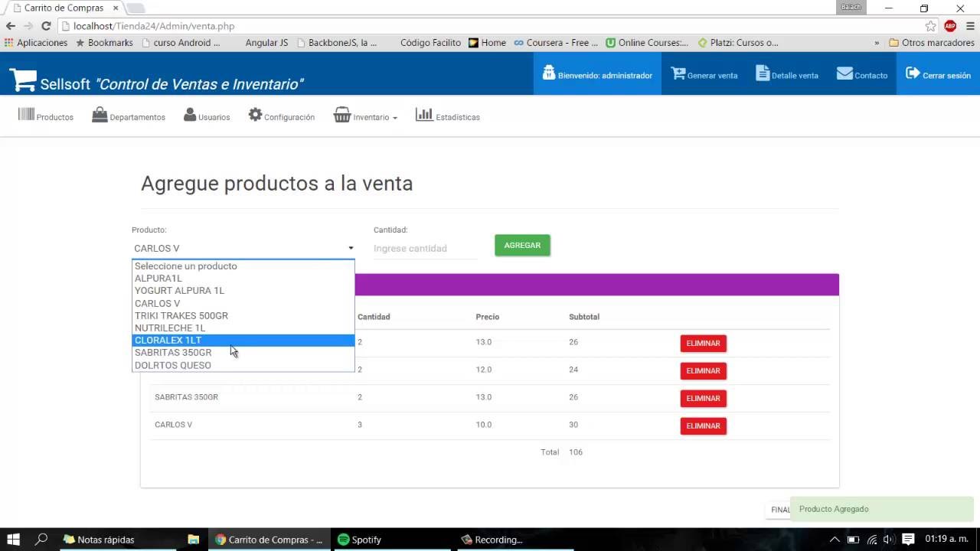Click ELIMINAR for CARLOS V row
This screenshot has height=551, width=980.
click(703, 426)
